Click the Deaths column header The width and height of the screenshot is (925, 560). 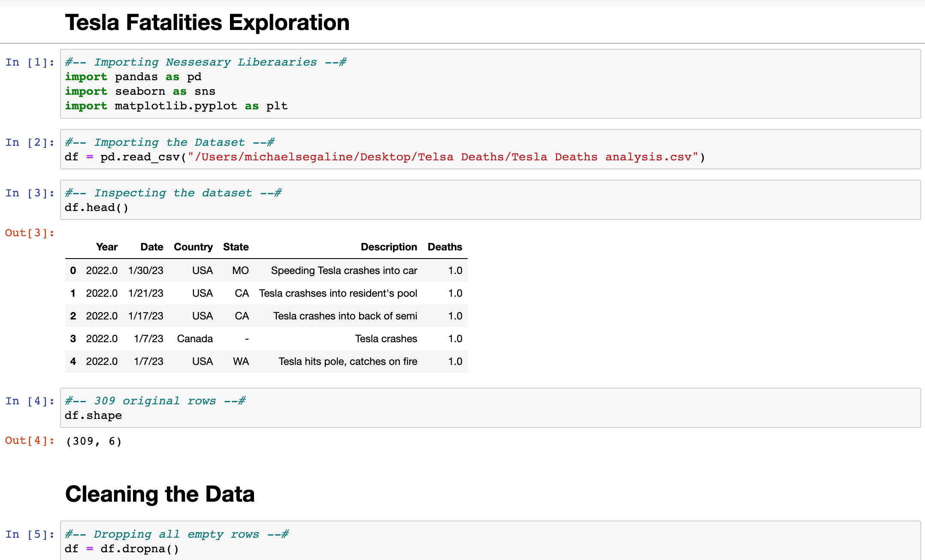(444, 247)
